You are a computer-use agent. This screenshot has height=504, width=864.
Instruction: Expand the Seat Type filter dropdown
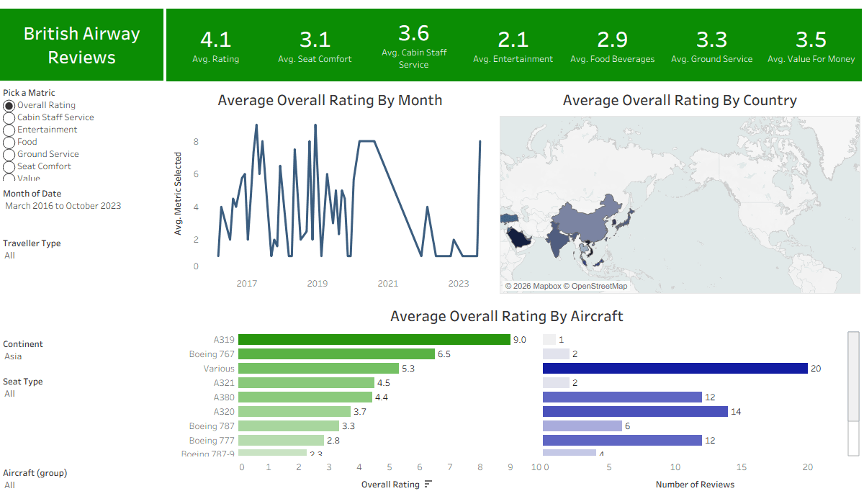pyautogui.click(x=81, y=394)
